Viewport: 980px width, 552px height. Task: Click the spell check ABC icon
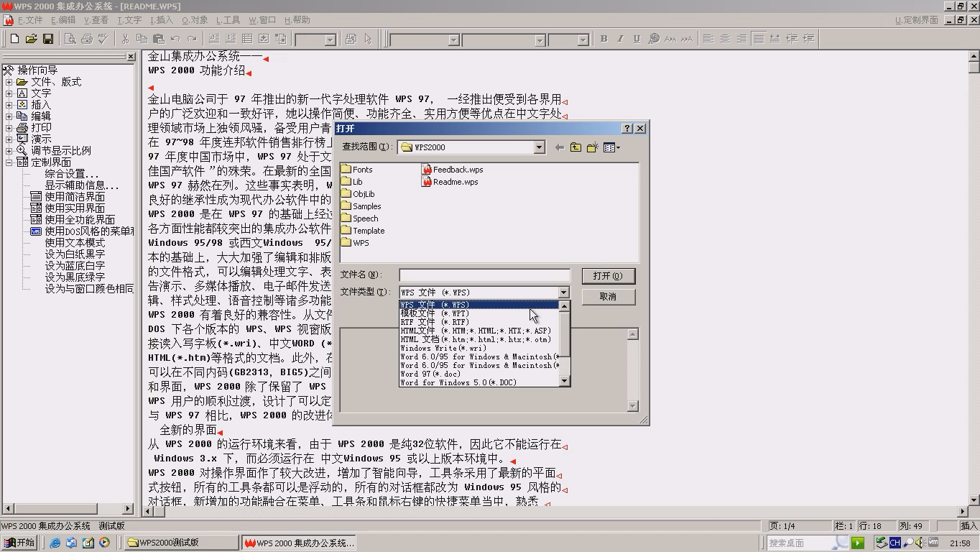click(x=103, y=39)
